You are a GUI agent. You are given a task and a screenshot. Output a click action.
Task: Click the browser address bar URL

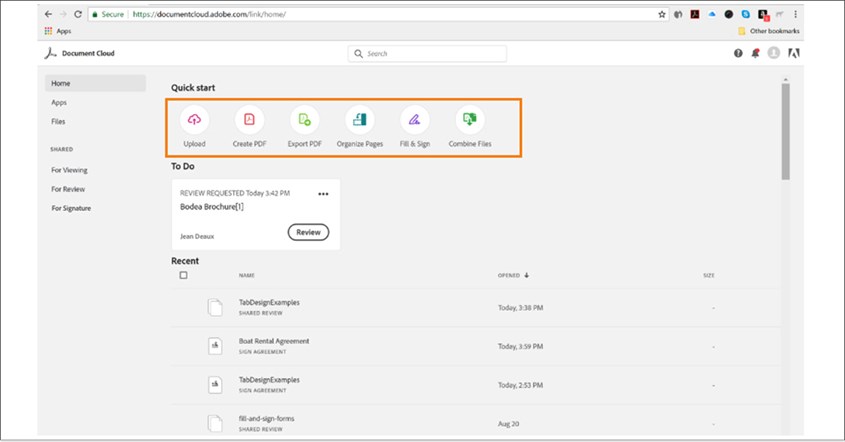tap(209, 15)
